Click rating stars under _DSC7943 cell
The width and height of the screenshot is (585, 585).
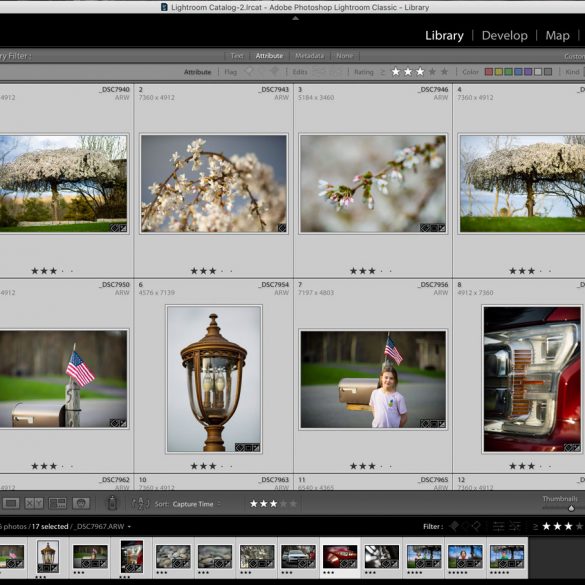[211, 271]
